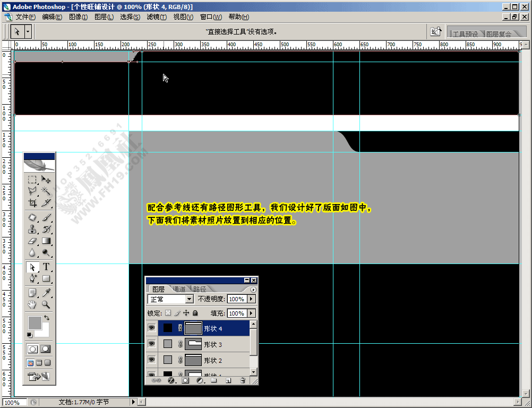Viewport: 532px width, 408px height.
Task: Select the Slice tool
Action: [46, 203]
